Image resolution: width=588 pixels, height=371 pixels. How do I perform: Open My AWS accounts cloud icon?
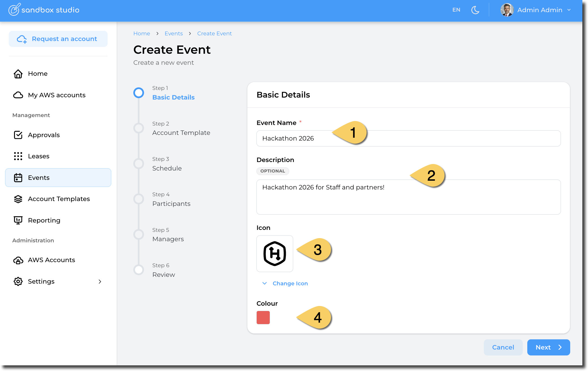pyautogui.click(x=18, y=95)
